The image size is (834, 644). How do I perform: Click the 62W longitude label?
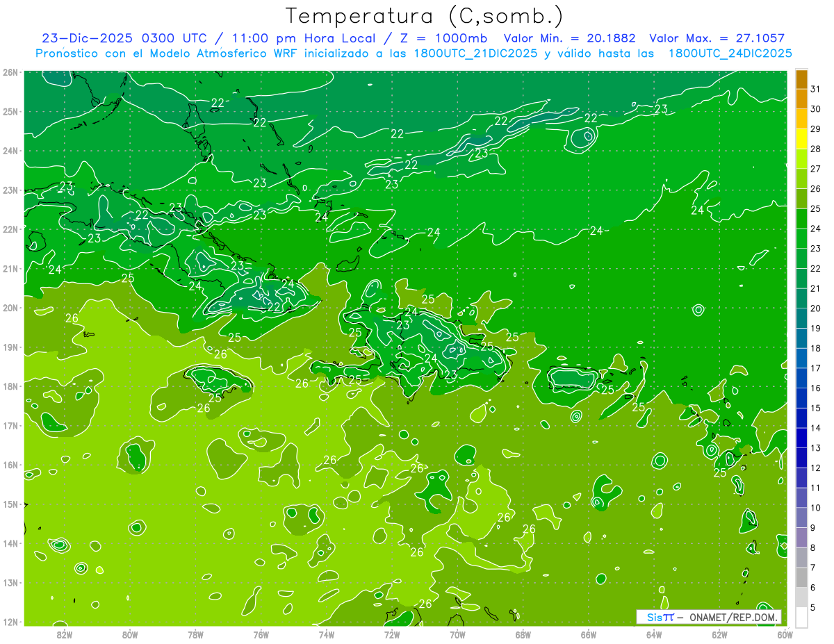pos(719,634)
